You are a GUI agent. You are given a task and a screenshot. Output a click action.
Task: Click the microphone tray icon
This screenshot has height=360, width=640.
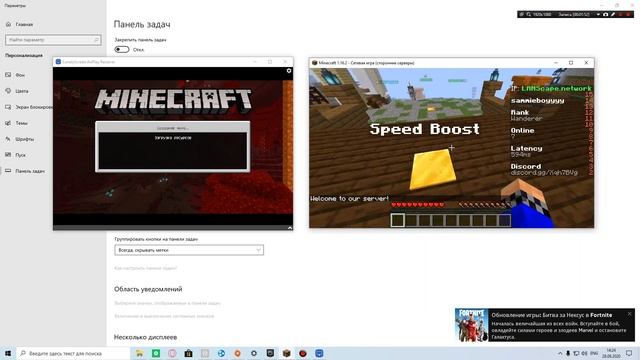coord(568,353)
